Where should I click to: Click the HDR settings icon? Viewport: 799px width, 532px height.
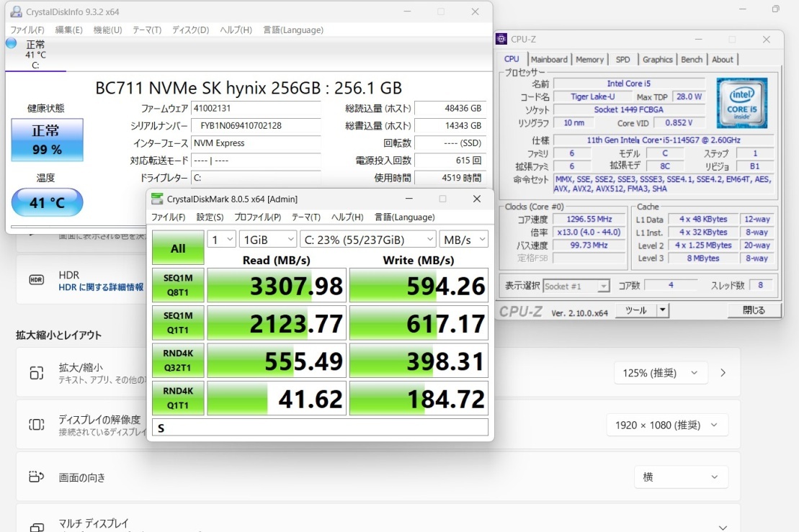tap(36, 280)
